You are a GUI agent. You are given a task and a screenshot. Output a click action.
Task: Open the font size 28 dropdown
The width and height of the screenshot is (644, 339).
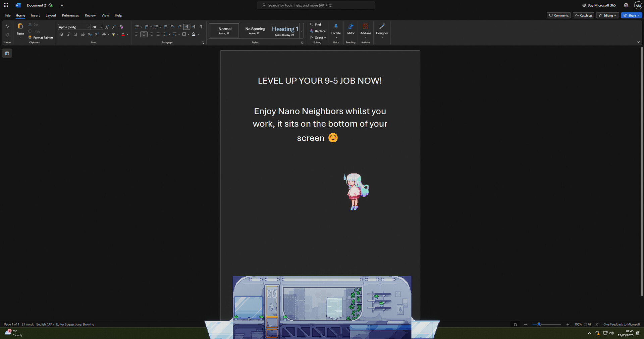click(x=101, y=27)
